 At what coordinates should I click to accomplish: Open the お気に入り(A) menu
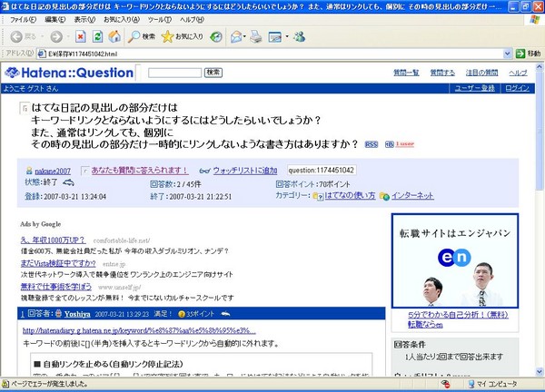tap(122, 20)
